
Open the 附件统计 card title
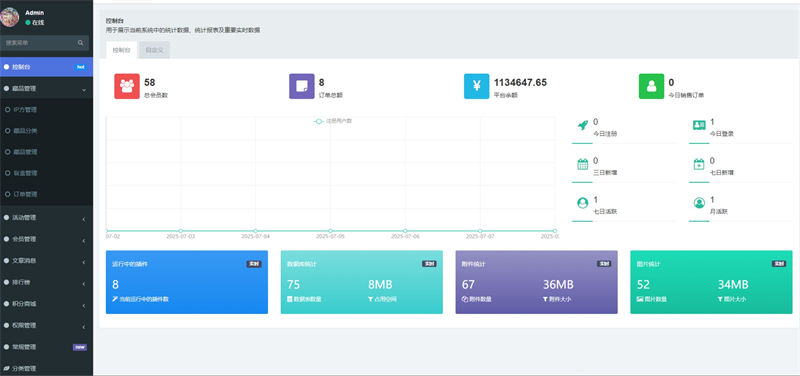click(473, 264)
